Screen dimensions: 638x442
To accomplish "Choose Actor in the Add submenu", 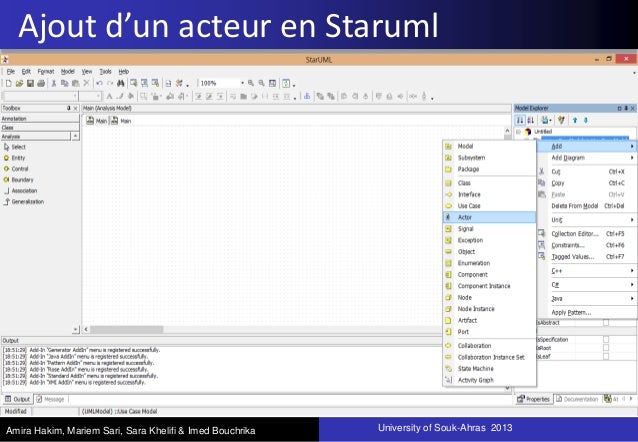I will [489, 217].
